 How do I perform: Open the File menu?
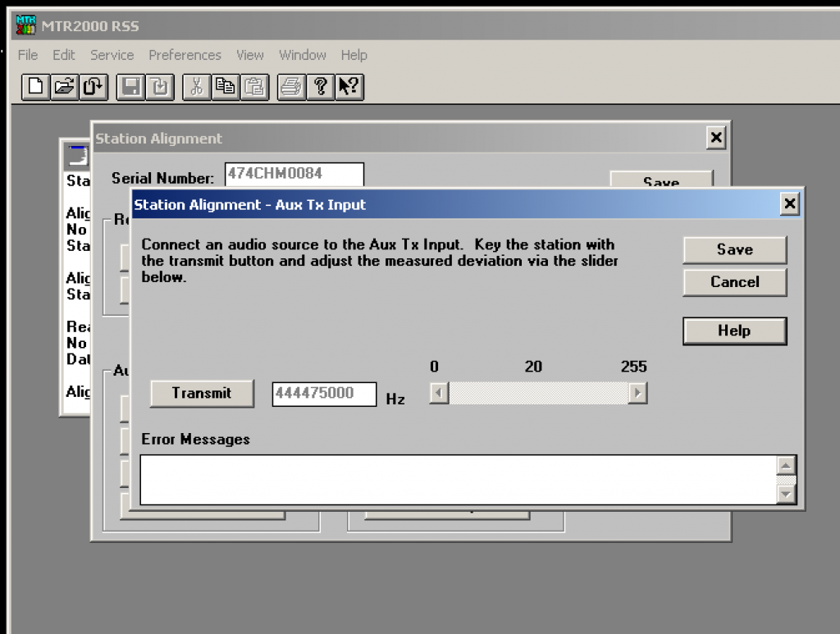click(28, 55)
